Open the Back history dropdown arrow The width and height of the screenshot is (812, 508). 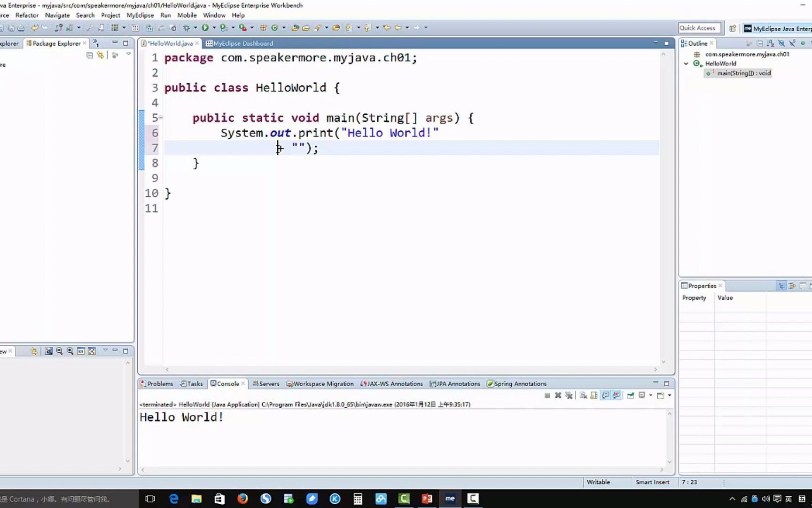click(x=407, y=28)
